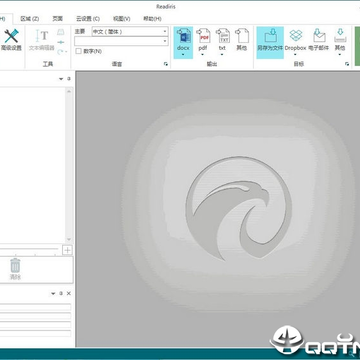Click the rotate icon in 工具 group

[60, 52]
